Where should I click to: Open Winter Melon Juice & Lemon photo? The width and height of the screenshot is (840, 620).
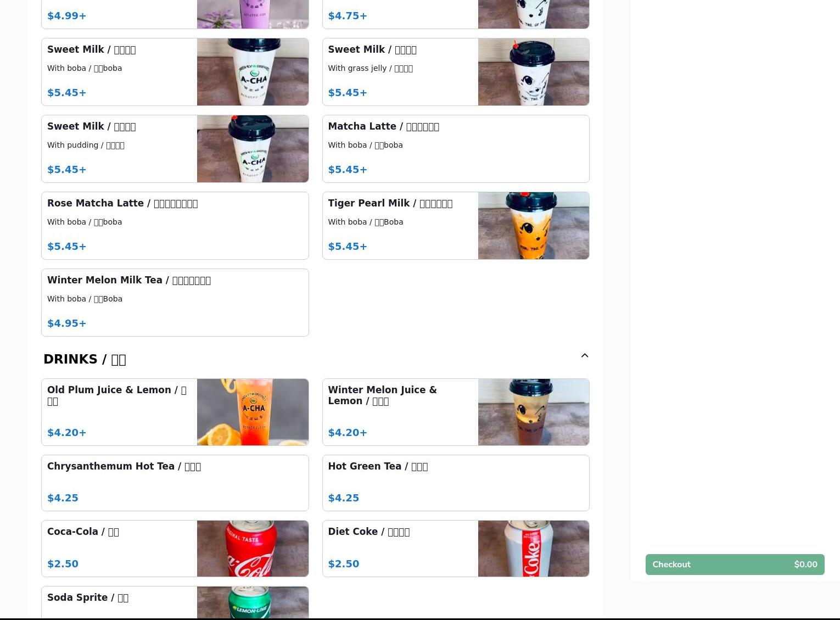[x=533, y=412]
